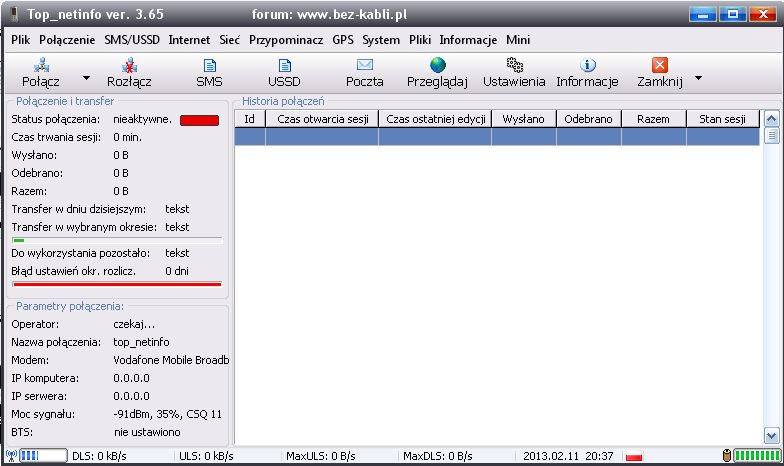Click the Stan sesji column header

(x=722, y=119)
